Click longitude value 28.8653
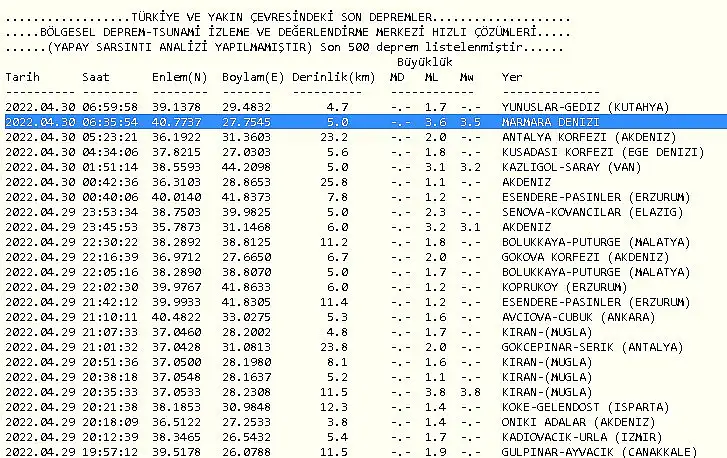This screenshot has width=727, height=458. coord(246,182)
